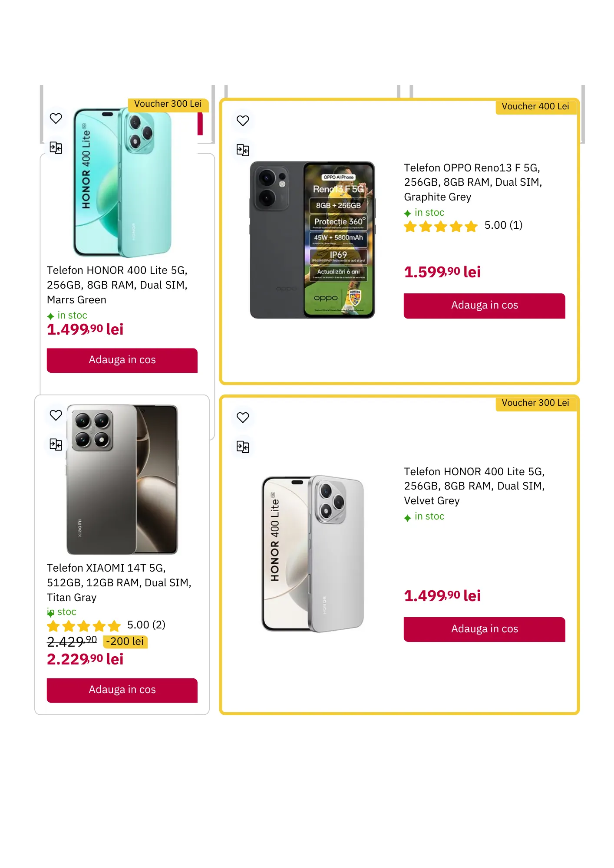Compare the XIAOMI 14T Titan Gray phone
Viewport: 614px width, 868px height.
(56, 444)
